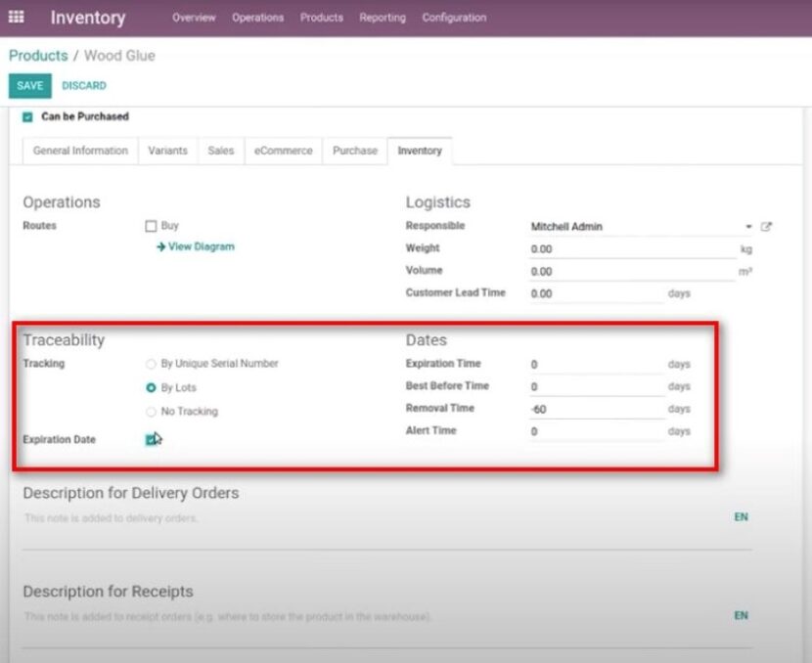Open the Configuration menu

(454, 17)
